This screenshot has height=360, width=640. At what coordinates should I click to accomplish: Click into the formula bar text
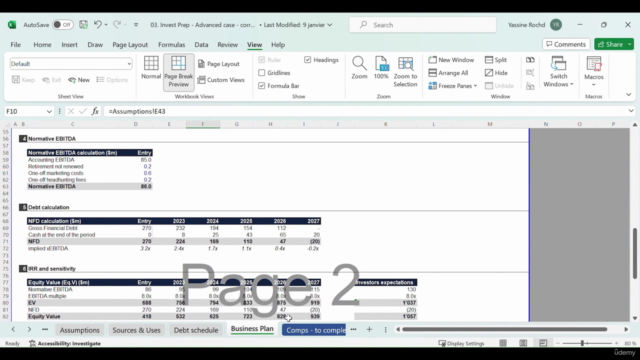pos(365,111)
